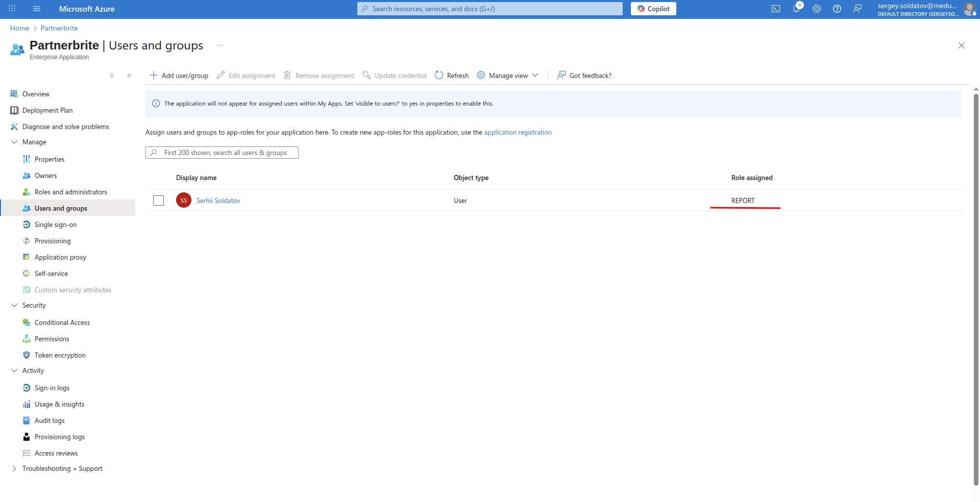Screen dimensions: 980x502
Task: Refresh the users and groups list
Action: point(452,76)
